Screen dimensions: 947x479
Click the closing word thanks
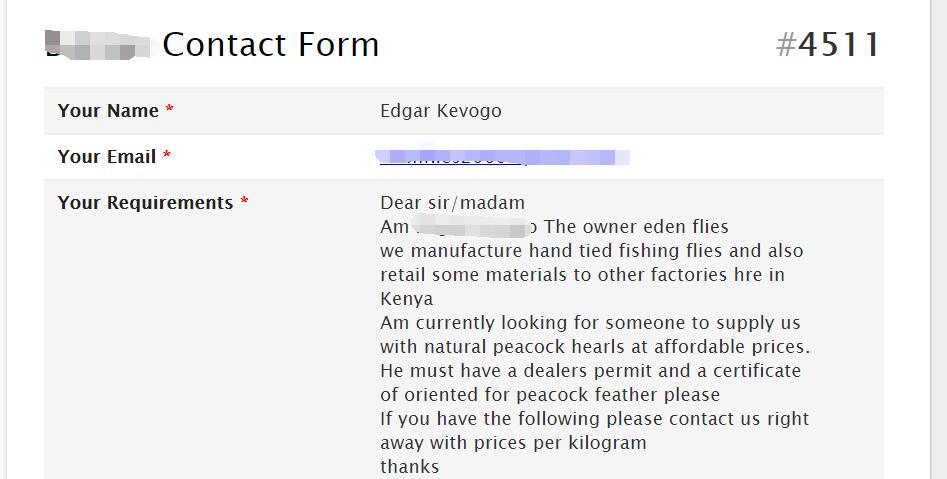pos(409,467)
